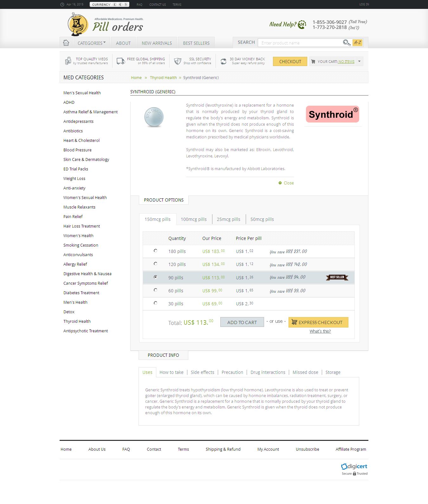This screenshot has height=504, width=428.
Task: Open the Drug interactions tab
Action: 268,372
